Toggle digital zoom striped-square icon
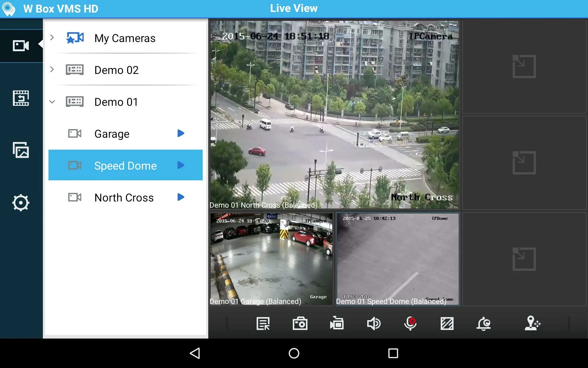This screenshot has height=368, width=588. click(447, 324)
